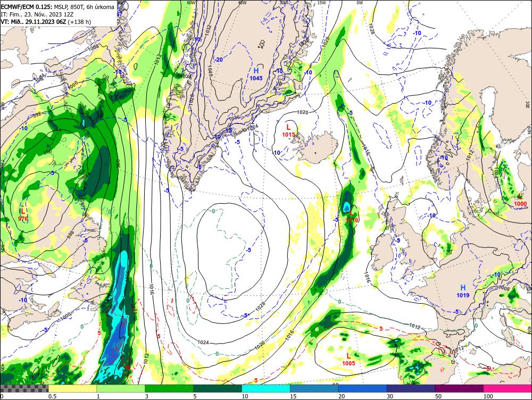Image resolution: width=532 pixels, height=400 pixels.
Task: Select the medium green 3–5 legend swatch
Action: pos(169,388)
